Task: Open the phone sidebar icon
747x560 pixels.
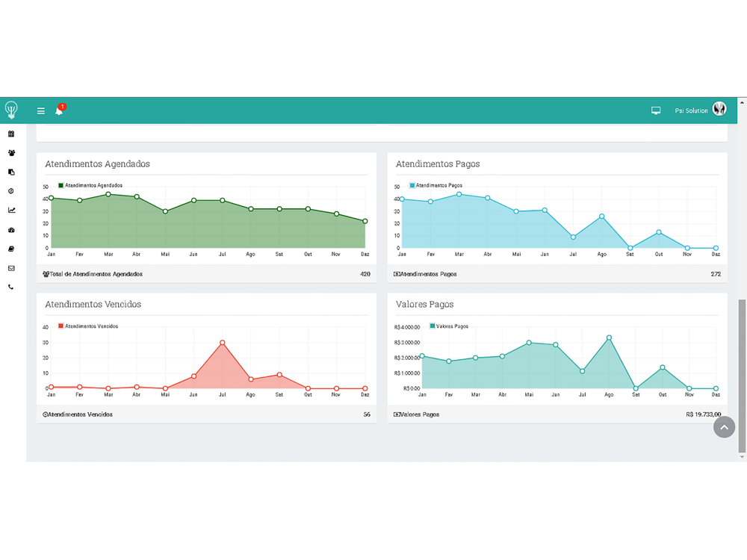Action: (x=11, y=287)
